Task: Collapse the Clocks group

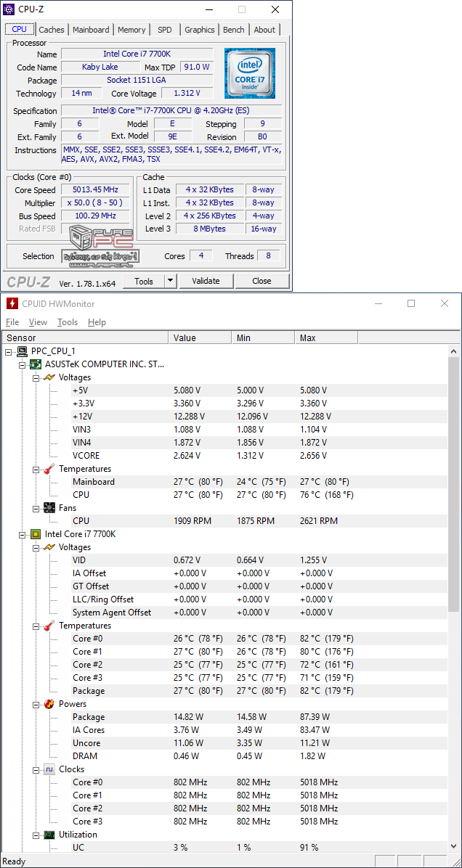Action: (x=36, y=769)
